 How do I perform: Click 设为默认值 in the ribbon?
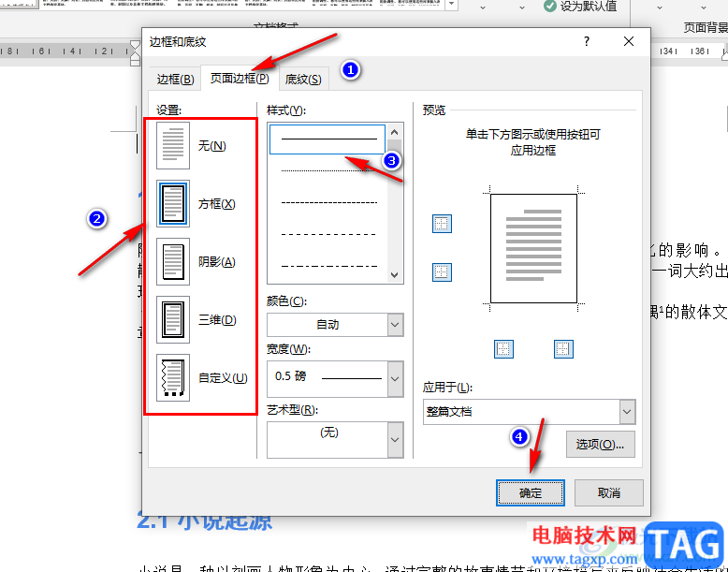(x=580, y=6)
